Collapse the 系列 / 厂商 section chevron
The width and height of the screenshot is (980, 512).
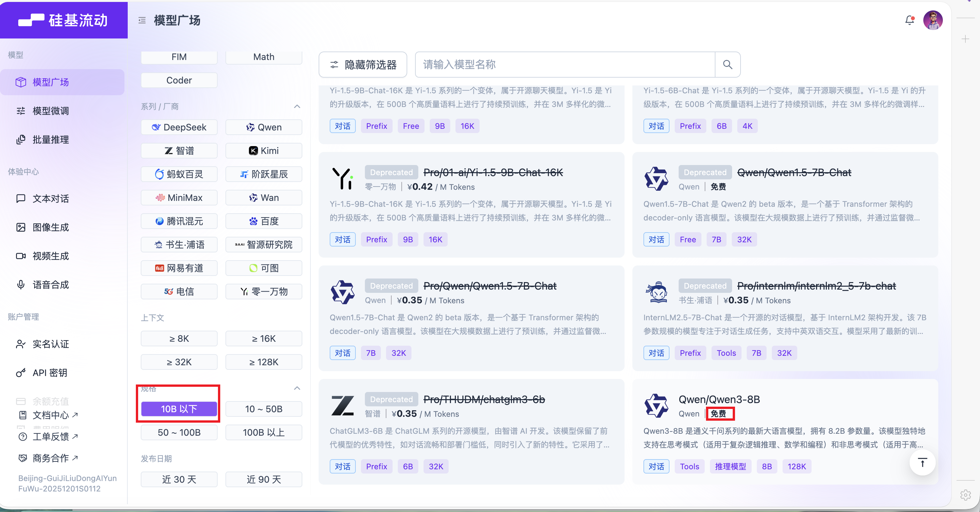pos(297,107)
